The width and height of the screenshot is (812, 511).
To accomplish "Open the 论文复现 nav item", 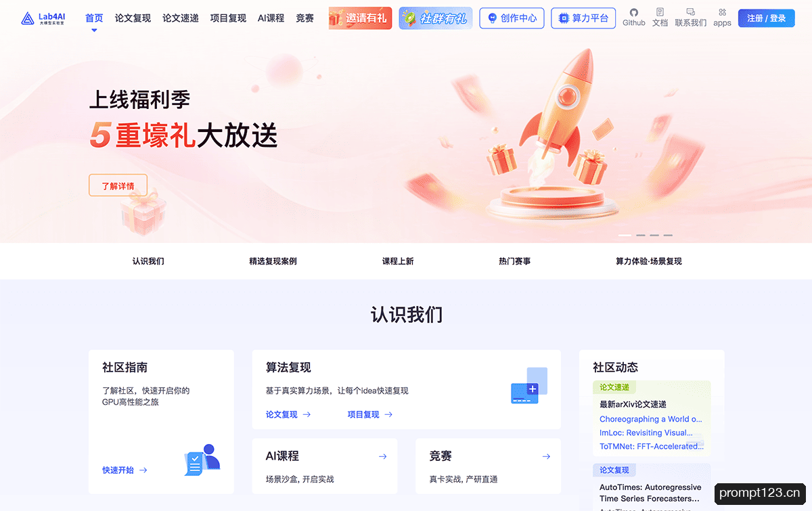I will (133, 18).
